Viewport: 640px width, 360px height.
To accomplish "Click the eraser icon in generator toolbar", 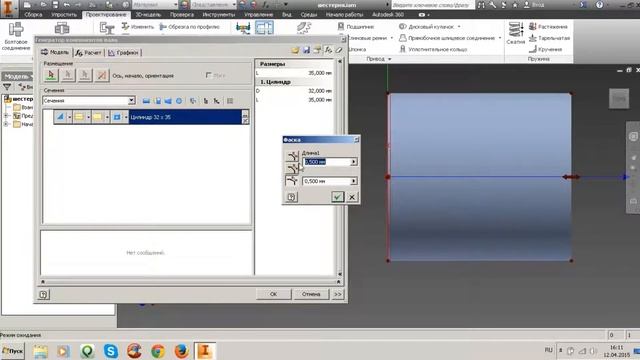I will (338, 50).
